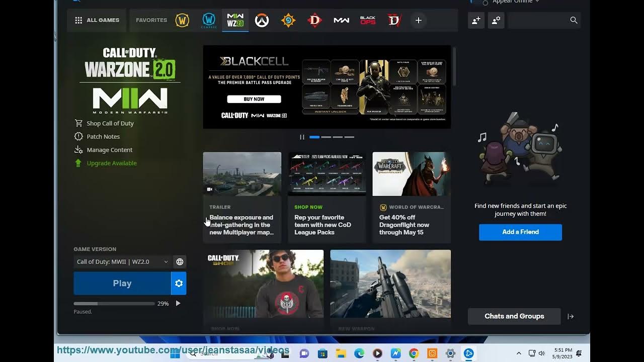Open game options gear next to Play
The image size is (644, 362).
click(179, 283)
